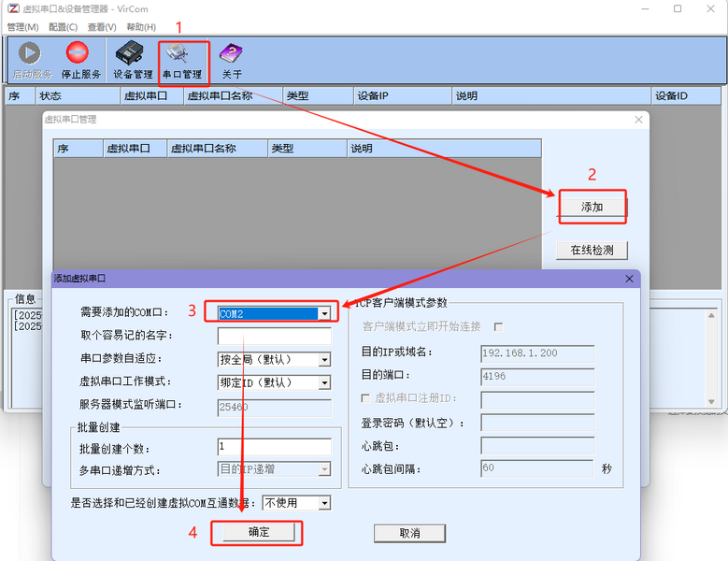728x561 pixels.
Task: Open the 管理(M) menu
Action: point(22,27)
